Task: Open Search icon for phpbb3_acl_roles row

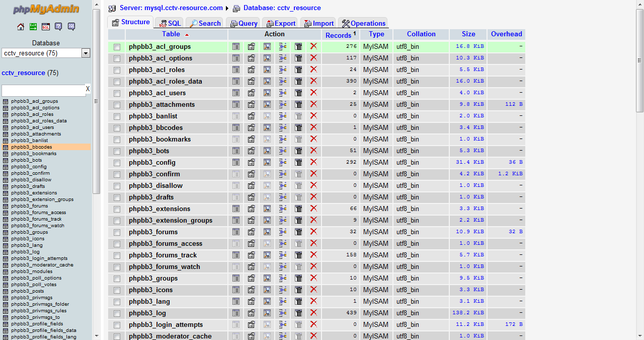Action: [x=267, y=70]
